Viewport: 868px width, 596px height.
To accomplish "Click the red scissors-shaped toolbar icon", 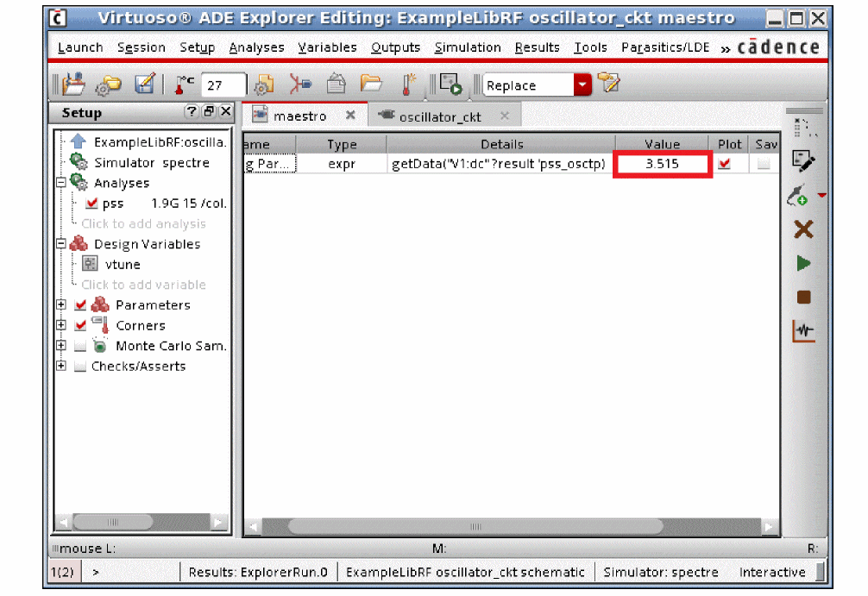I will click(300, 85).
